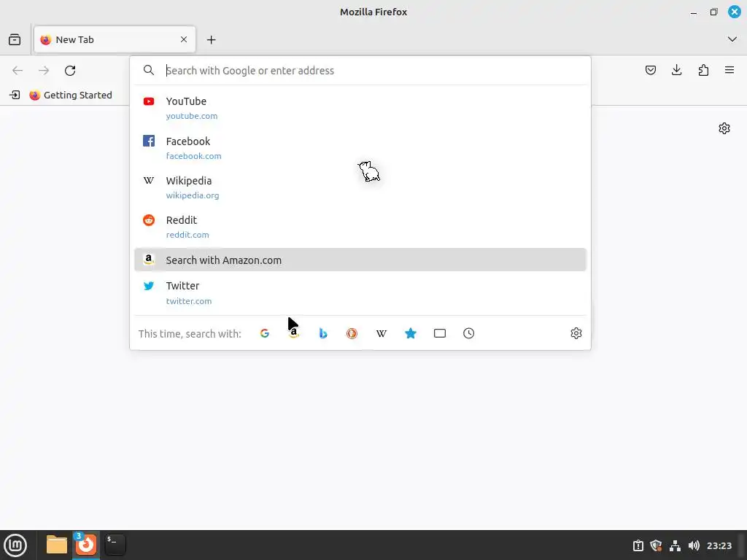The height and width of the screenshot is (560, 747).
Task: Search this time with the Wikipedia icon
Action: (381, 333)
